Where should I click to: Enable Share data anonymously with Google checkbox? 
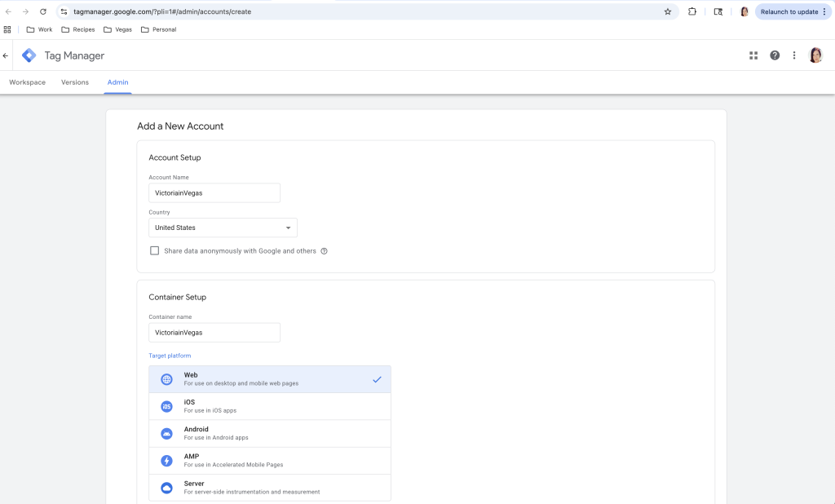(x=154, y=251)
